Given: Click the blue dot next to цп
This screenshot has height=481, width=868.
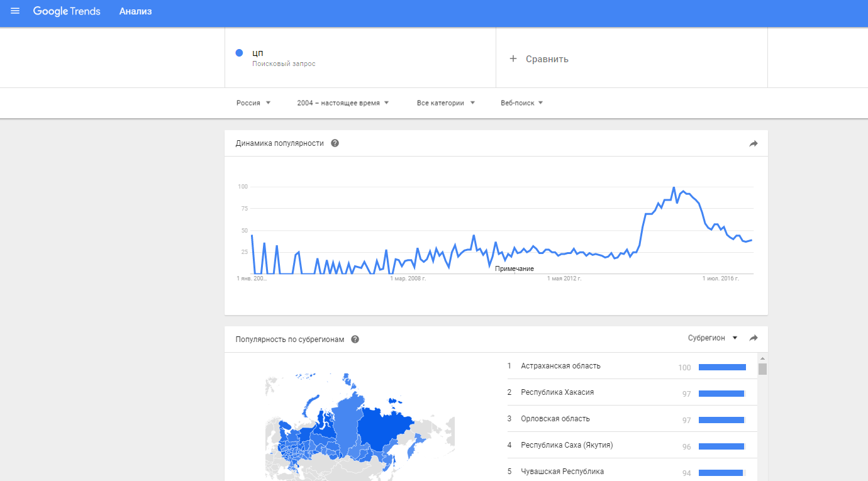Looking at the screenshot, I should click(239, 53).
